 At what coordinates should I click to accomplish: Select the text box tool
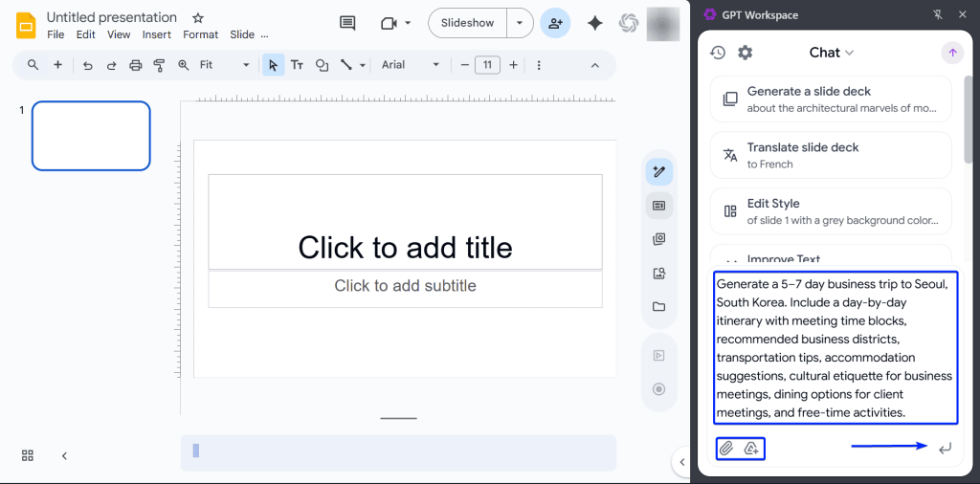coord(297,65)
